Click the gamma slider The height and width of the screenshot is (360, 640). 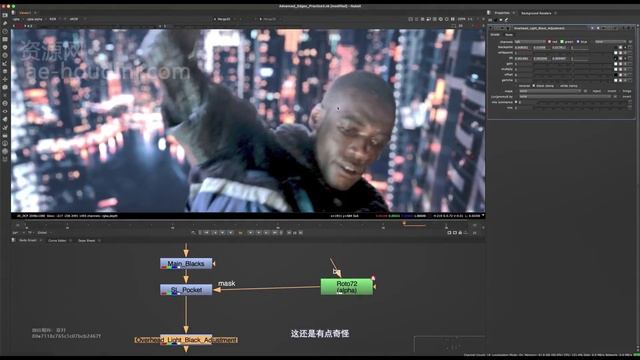pyautogui.click(x=573, y=80)
